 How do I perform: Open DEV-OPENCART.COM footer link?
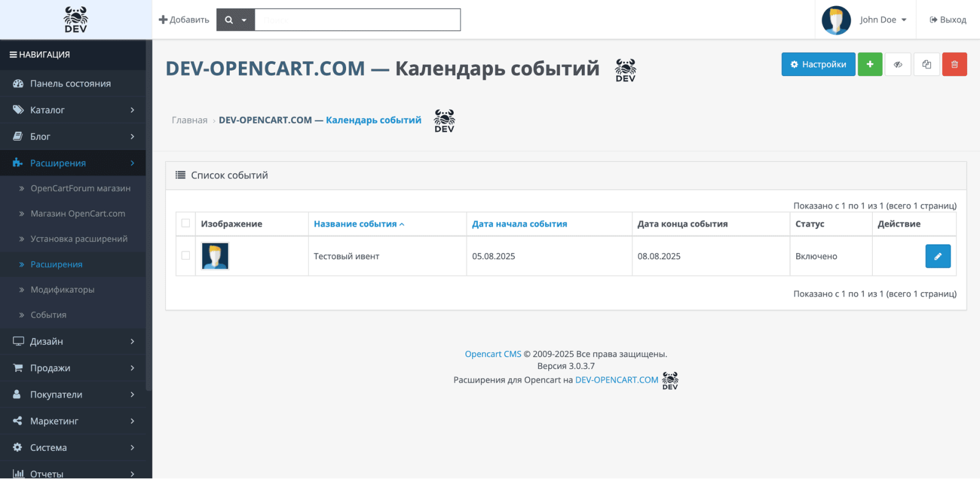[x=617, y=380]
